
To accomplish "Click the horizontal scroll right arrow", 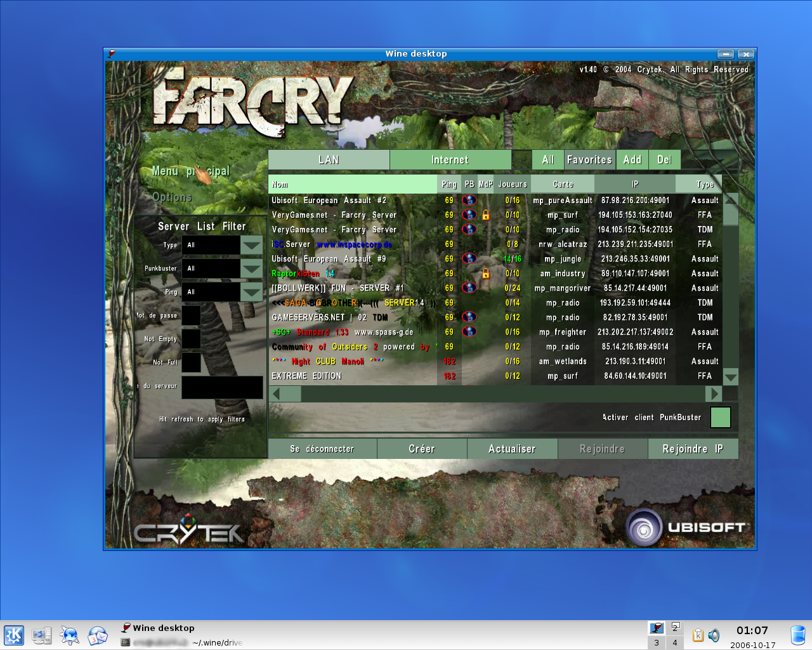I will pos(714,394).
